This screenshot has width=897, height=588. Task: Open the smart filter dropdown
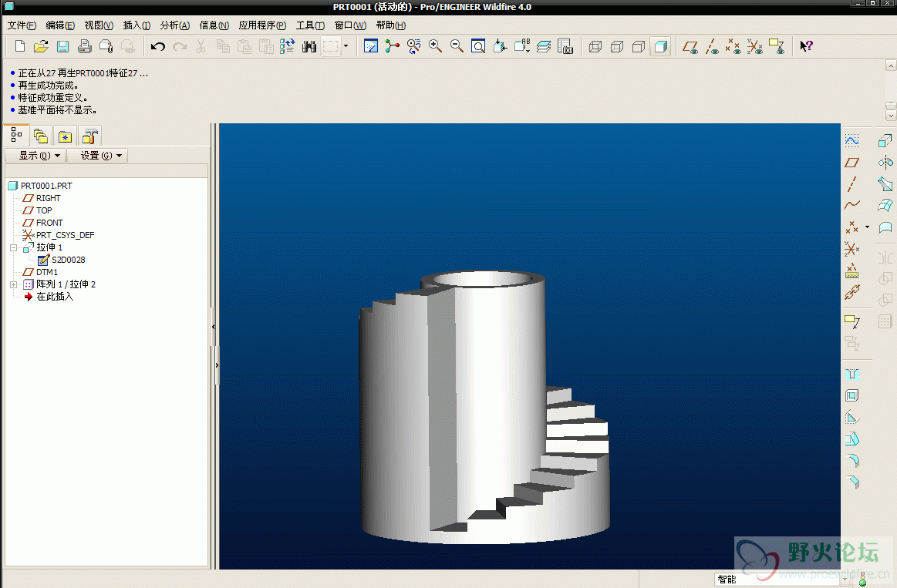click(x=845, y=580)
